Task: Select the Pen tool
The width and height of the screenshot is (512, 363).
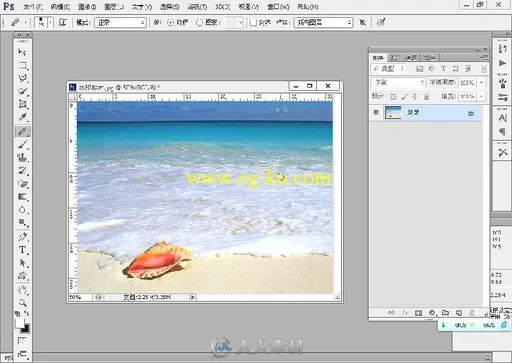Action: (x=22, y=237)
